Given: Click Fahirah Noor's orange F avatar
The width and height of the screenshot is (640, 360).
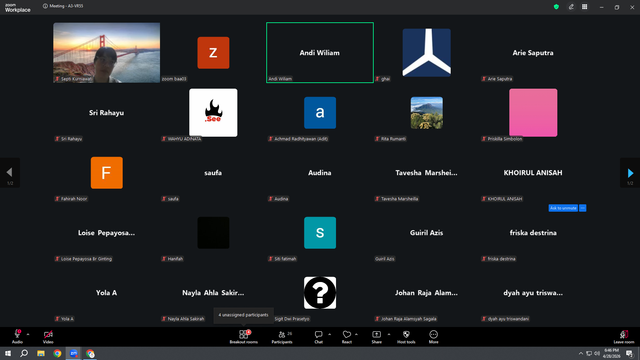Looking at the screenshot, I should (x=107, y=173).
